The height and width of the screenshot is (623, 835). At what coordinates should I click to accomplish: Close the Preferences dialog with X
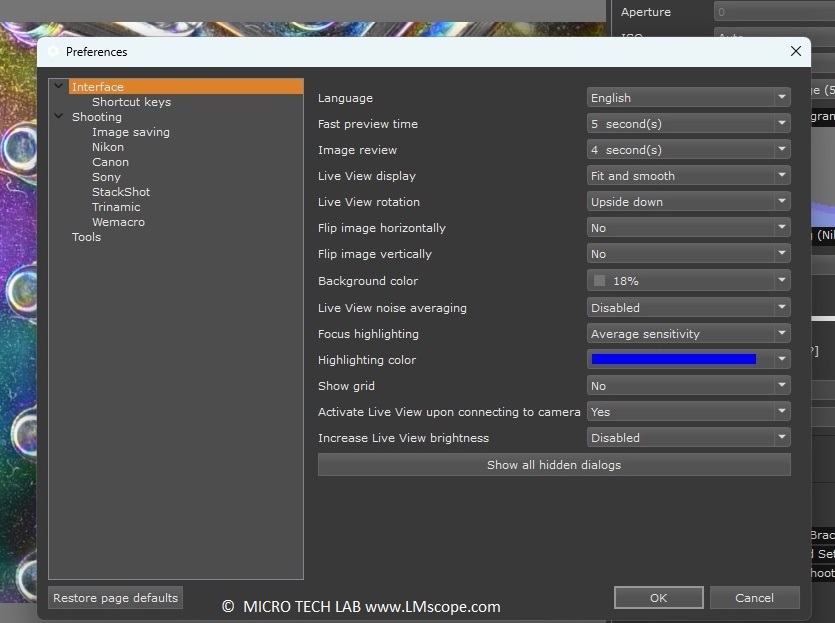click(796, 51)
